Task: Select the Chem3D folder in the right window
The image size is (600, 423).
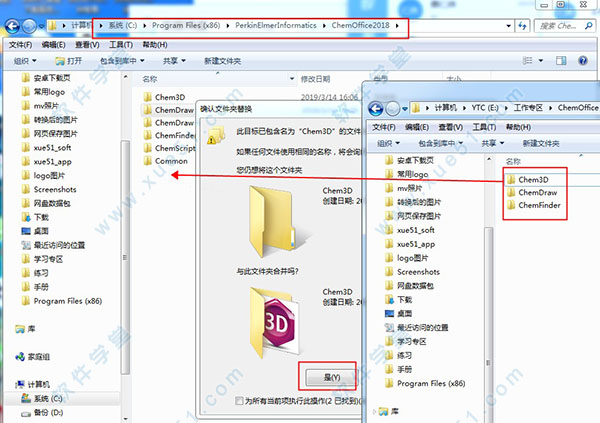Action: point(533,179)
